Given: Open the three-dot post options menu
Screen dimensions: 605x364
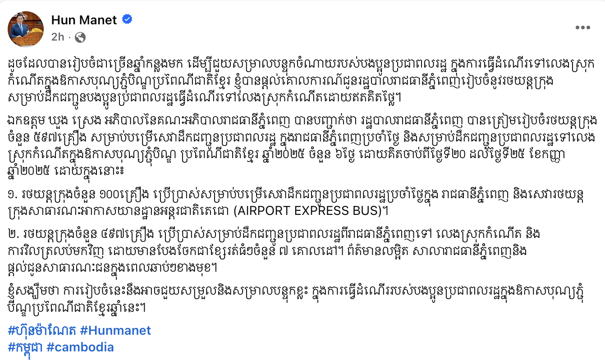Looking at the screenshot, I should coord(583,27).
